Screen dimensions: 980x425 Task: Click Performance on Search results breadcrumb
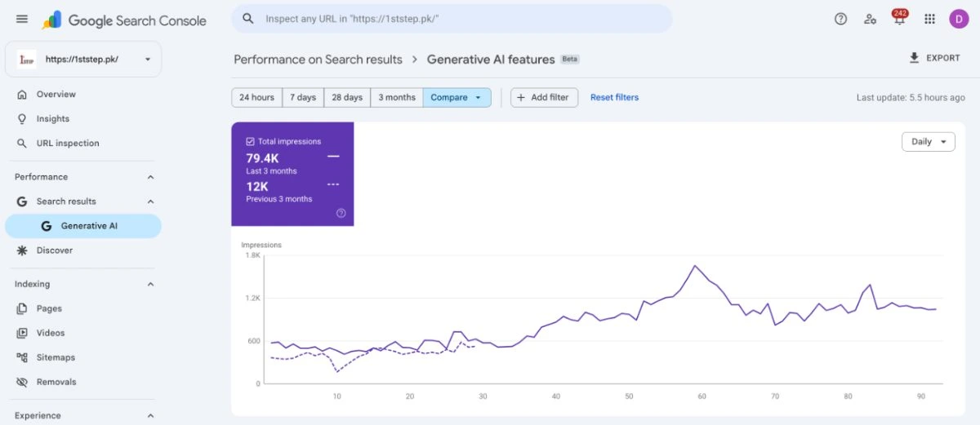[x=318, y=59]
